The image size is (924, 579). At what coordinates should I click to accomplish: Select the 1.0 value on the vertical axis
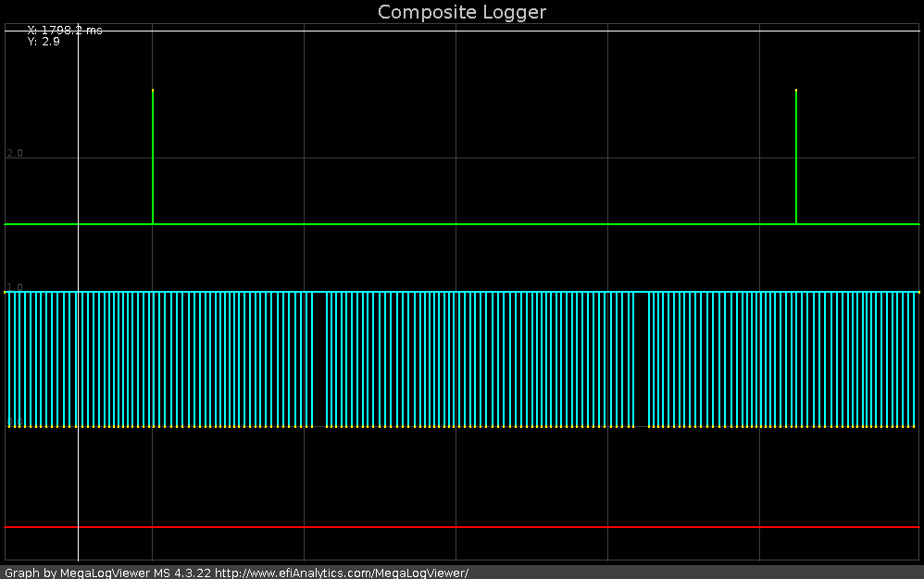click(15, 284)
